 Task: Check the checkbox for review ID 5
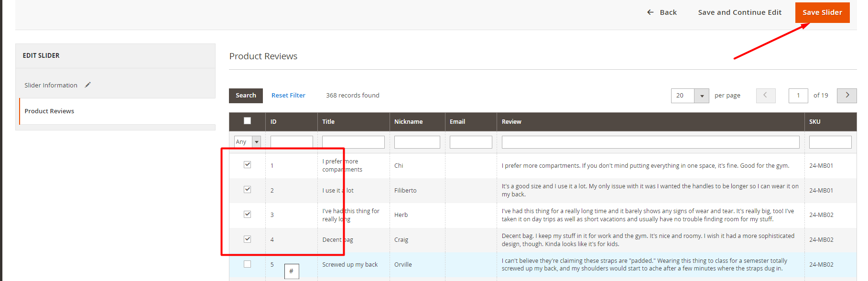[247, 264]
